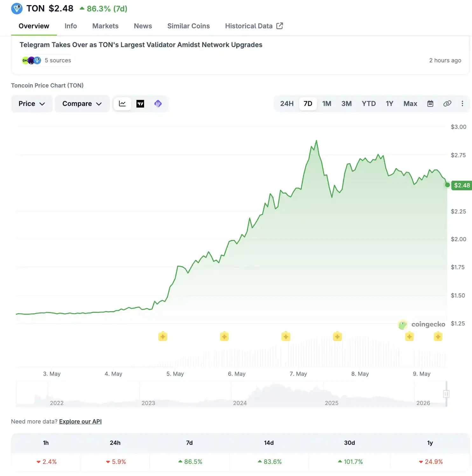Screen dimensions: 472x476
Task: Click the 7d change value 86.5%
Action: 190,462
